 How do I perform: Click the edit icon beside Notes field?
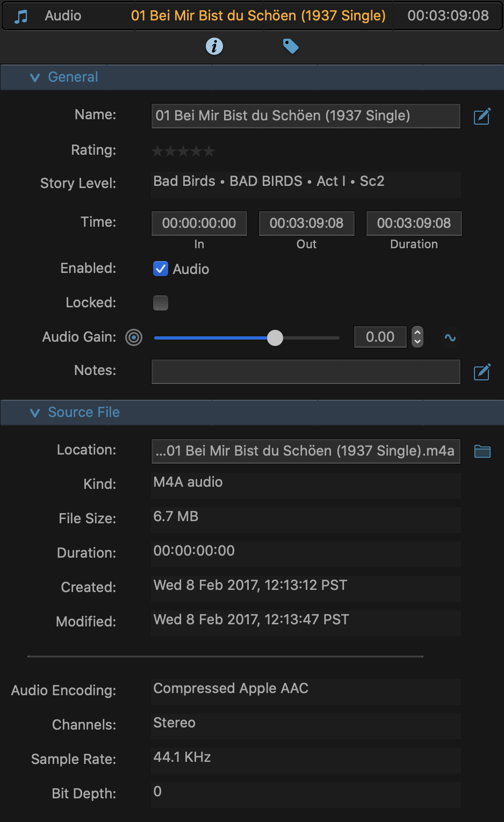point(482,372)
